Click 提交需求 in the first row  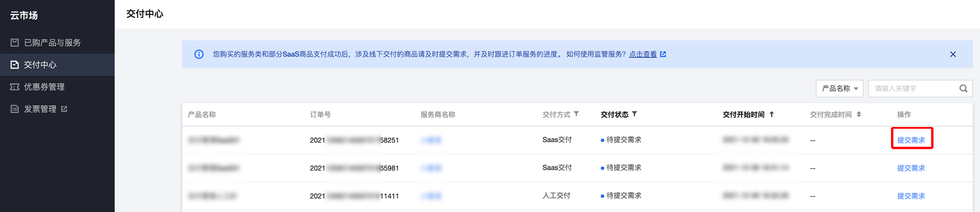[911, 140]
